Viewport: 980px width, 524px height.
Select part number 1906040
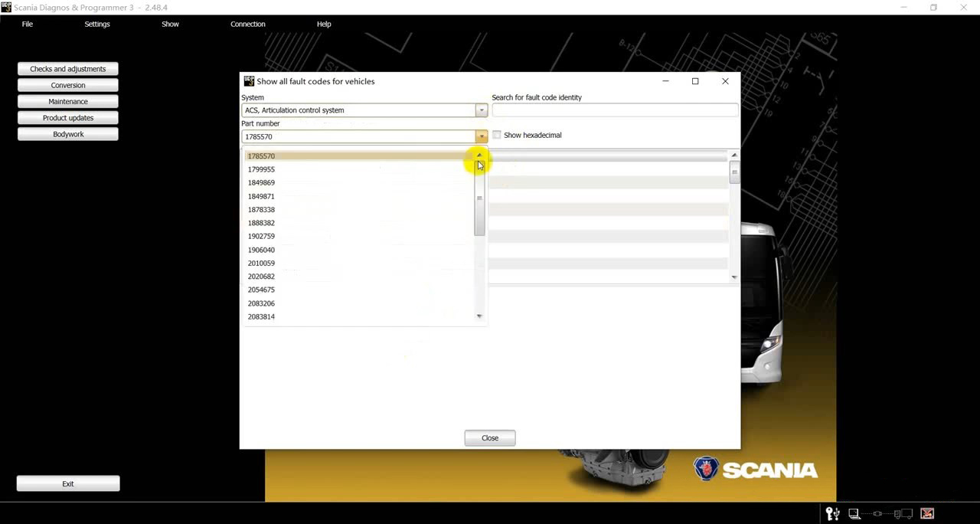tap(359, 250)
